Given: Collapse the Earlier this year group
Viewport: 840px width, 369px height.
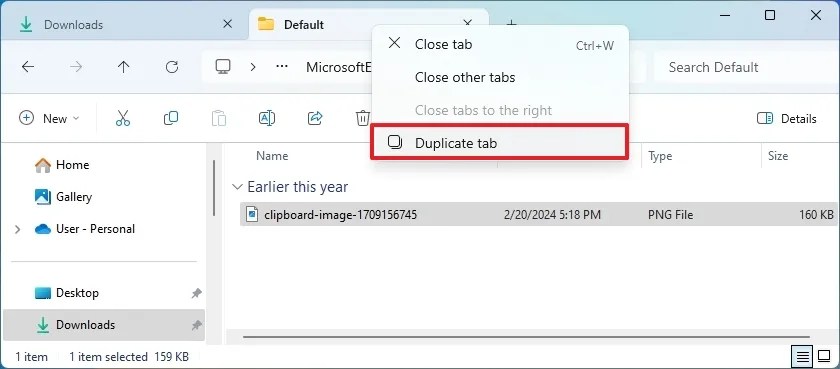Looking at the screenshot, I should pyautogui.click(x=236, y=187).
